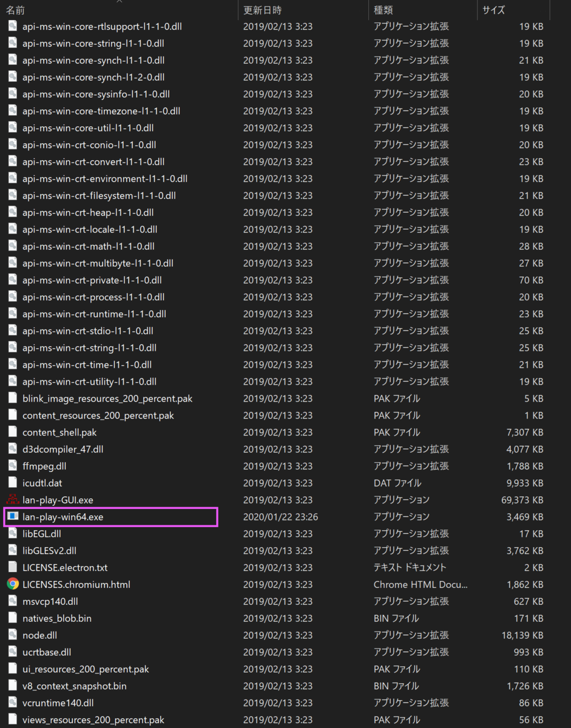Image resolution: width=571 pixels, height=728 pixels.
Task: Select the file content_shell.pak
Action: click(59, 432)
